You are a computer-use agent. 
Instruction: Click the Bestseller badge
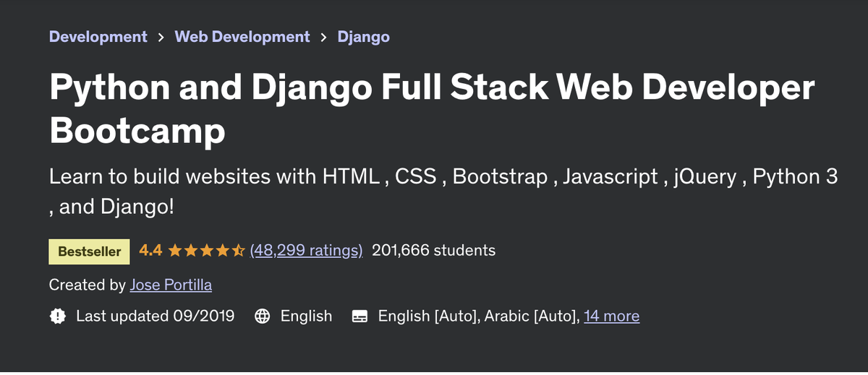point(89,251)
